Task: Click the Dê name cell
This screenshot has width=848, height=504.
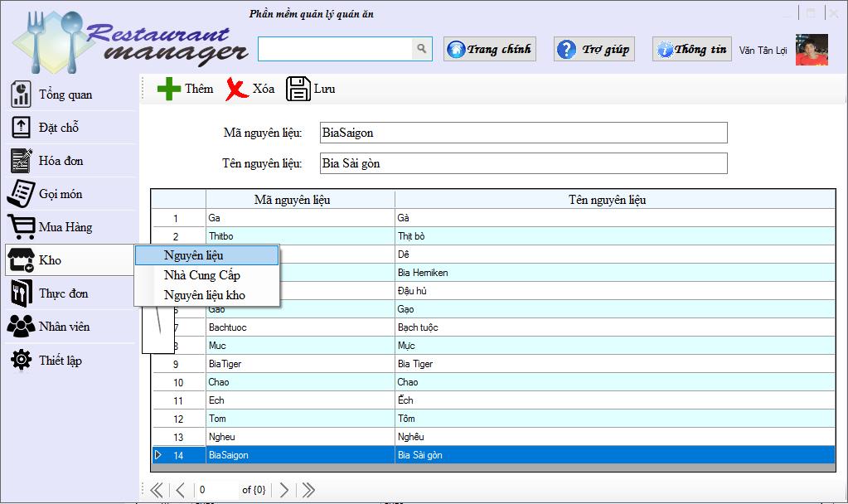Action: pos(615,254)
